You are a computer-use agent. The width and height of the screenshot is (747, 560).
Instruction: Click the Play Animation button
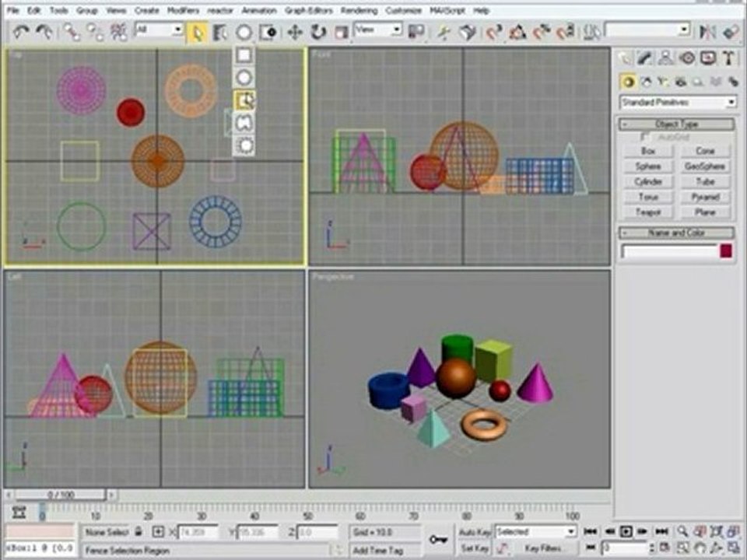626,531
